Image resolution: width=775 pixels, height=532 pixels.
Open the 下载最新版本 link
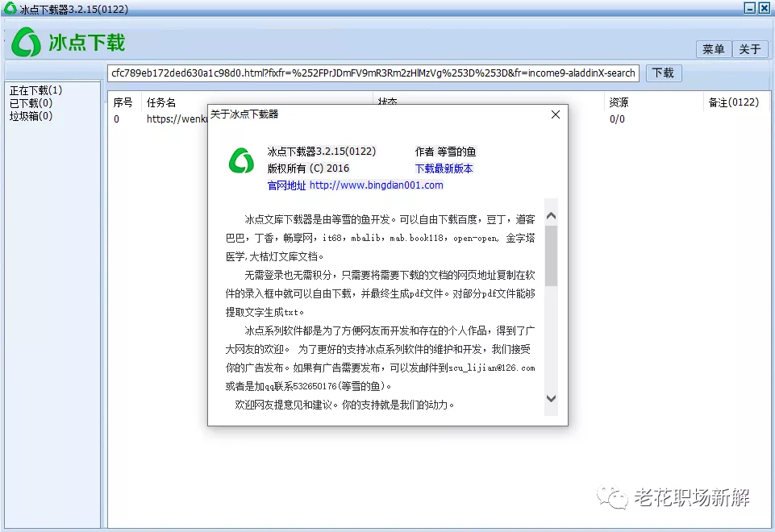tap(444, 168)
